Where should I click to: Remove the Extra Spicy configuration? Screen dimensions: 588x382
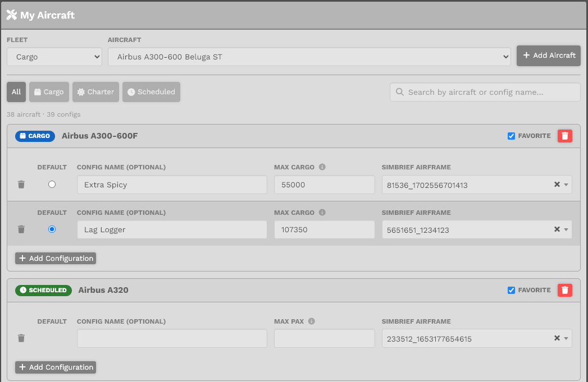(21, 185)
